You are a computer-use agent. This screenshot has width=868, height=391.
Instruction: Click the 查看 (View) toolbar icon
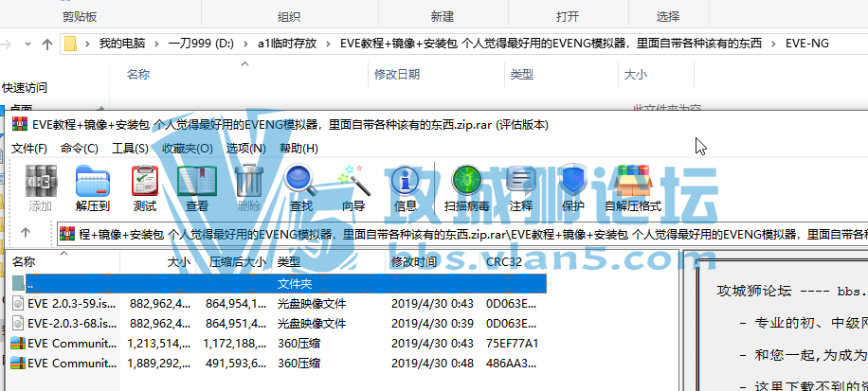coord(196,181)
